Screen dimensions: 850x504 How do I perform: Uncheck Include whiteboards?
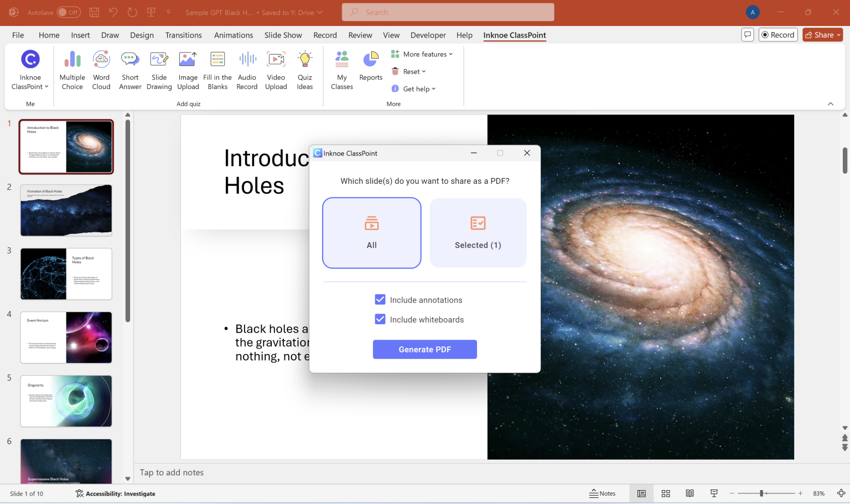click(x=380, y=319)
